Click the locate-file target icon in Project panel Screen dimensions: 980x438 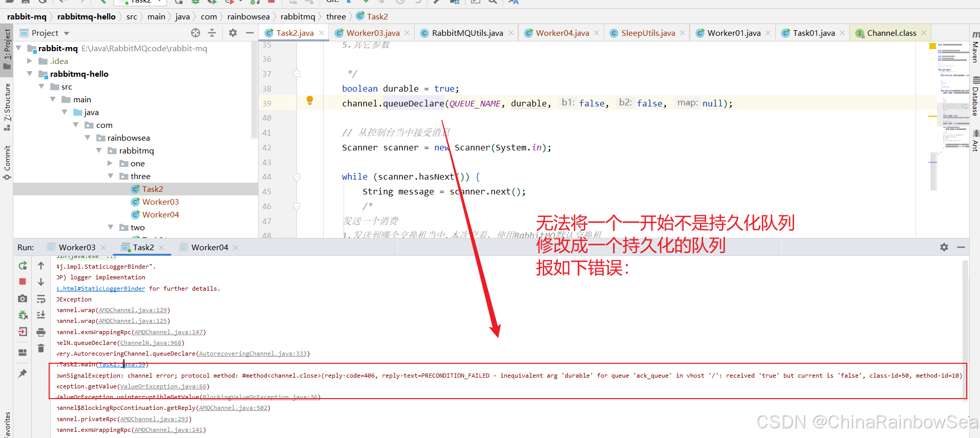[x=196, y=33]
